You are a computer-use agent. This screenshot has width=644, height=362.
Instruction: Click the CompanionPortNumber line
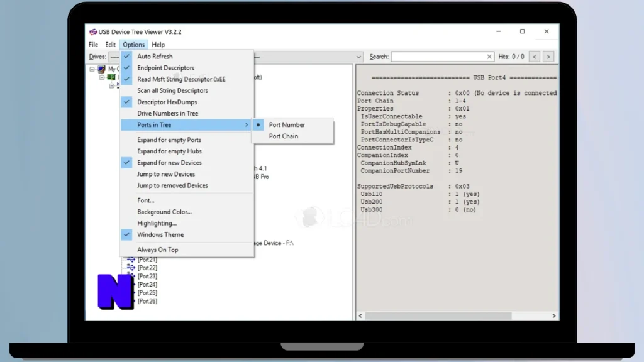click(x=411, y=171)
